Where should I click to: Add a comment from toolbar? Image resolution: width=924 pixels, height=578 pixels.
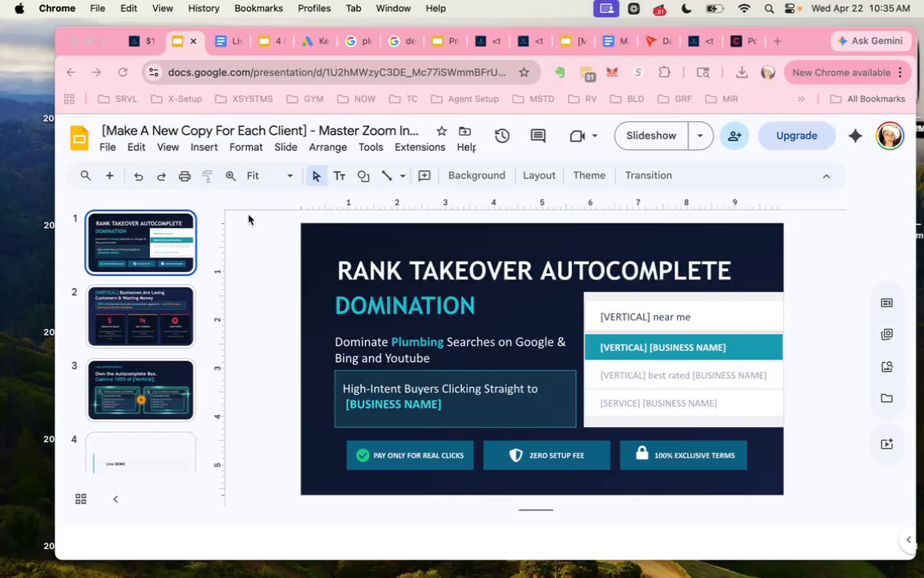pos(424,176)
